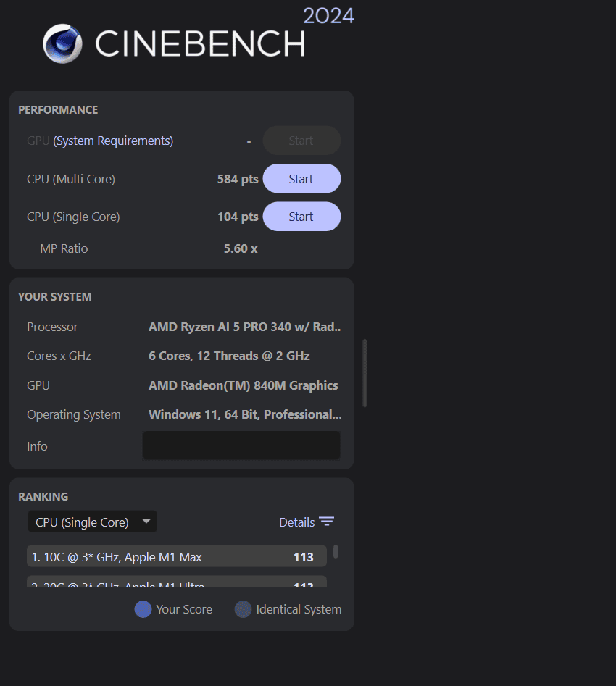This screenshot has width=616, height=686.
Task: Click the Cinebench sphere logo icon
Action: (x=62, y=43)
